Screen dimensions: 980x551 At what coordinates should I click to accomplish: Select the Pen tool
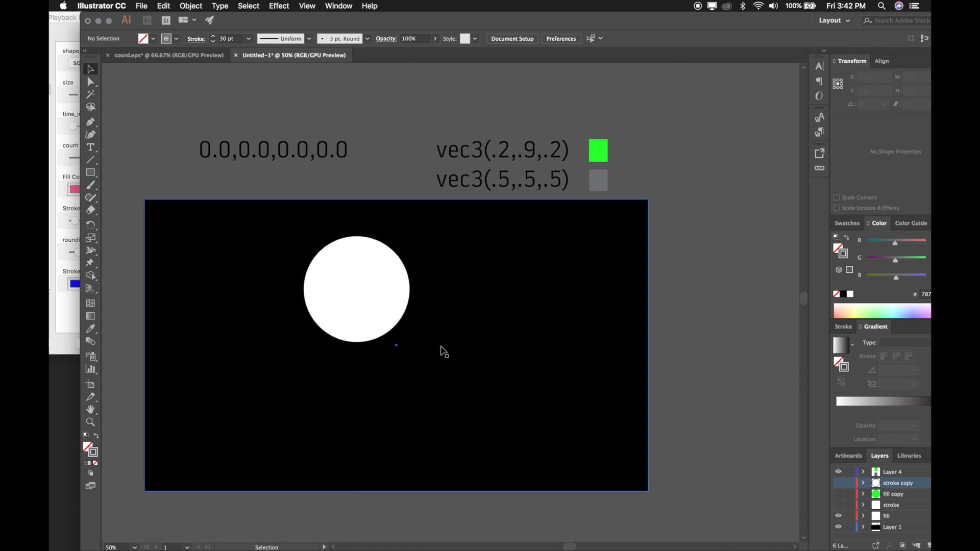pyautogui.click(x=90, y=122)
